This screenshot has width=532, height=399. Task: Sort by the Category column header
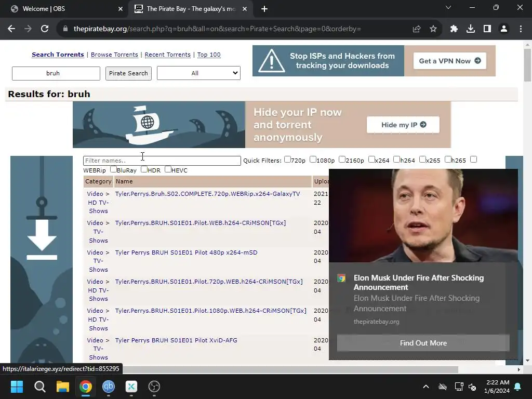click(x=98, y=181)
